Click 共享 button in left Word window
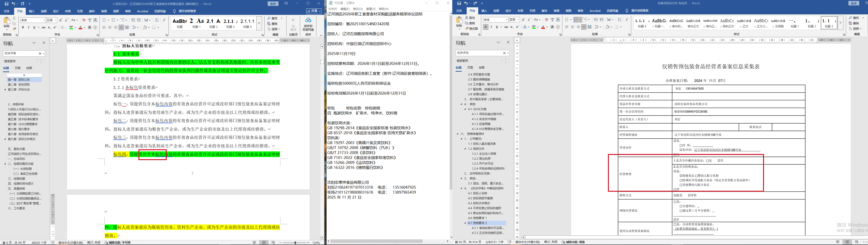Image resolution: width=868 pixels, height=245 pixels. (314, 11)
